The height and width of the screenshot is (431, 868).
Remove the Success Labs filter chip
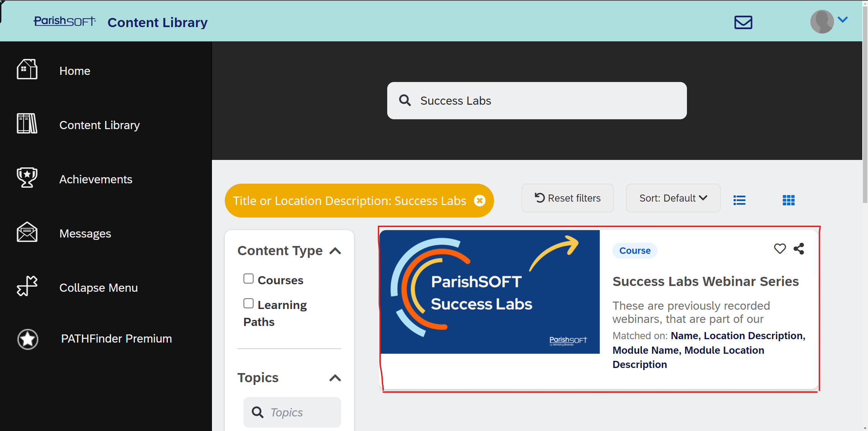click(x=479, y=201)
